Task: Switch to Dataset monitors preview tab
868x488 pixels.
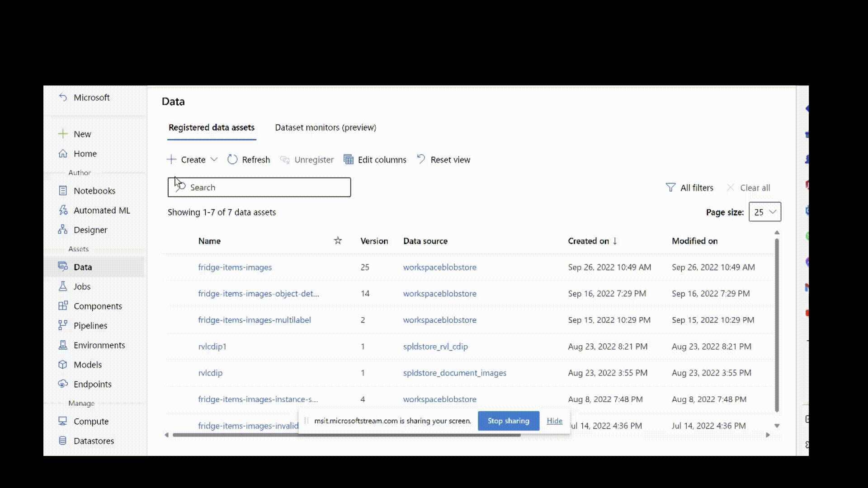Action: (x=325, y=127)
